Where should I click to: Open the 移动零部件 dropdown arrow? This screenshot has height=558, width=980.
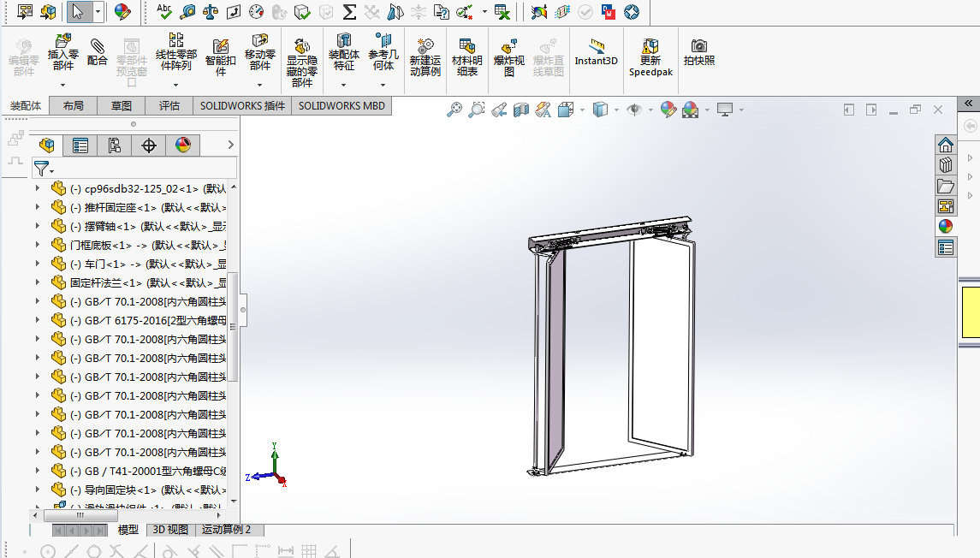tap(260, 85)
